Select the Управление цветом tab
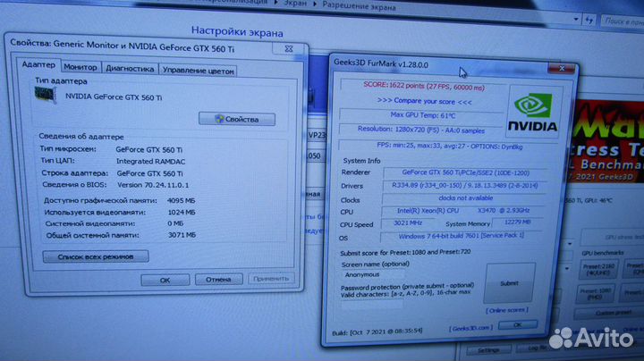 click(x=198, y=70)
